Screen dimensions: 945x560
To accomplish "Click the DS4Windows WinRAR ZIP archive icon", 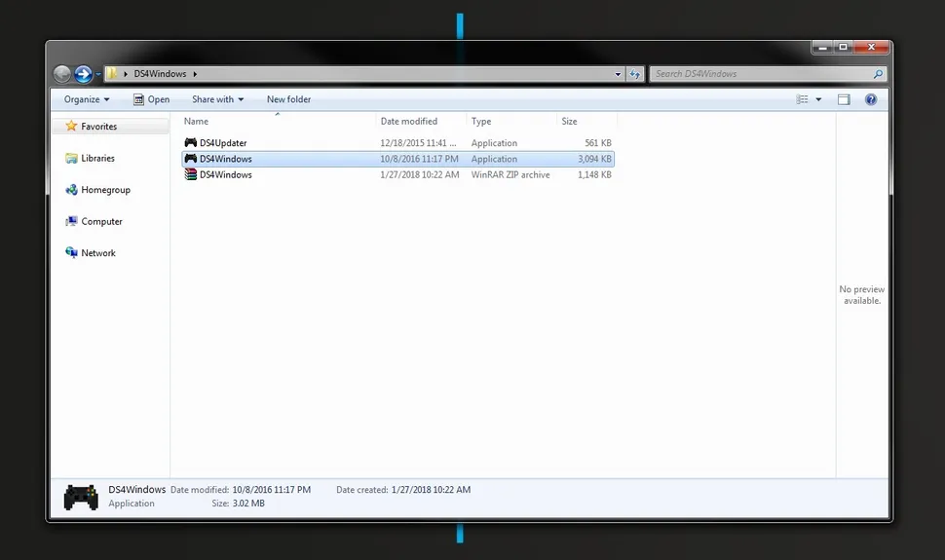I will [190, 175].
